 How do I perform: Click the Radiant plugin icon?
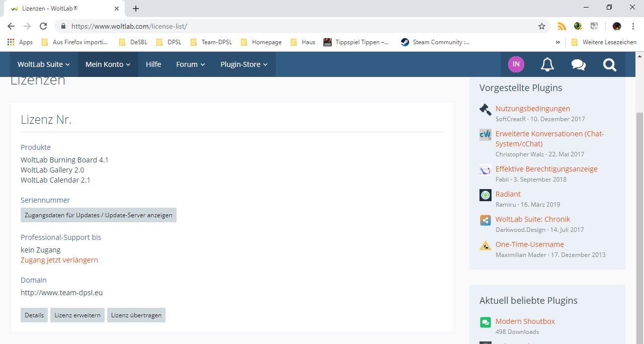(x=485, y=195)
